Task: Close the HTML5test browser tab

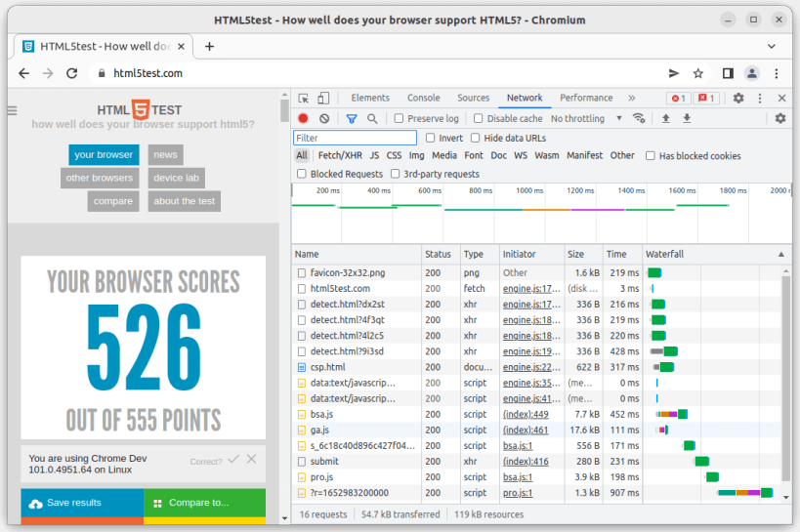Action: [181, 47]
